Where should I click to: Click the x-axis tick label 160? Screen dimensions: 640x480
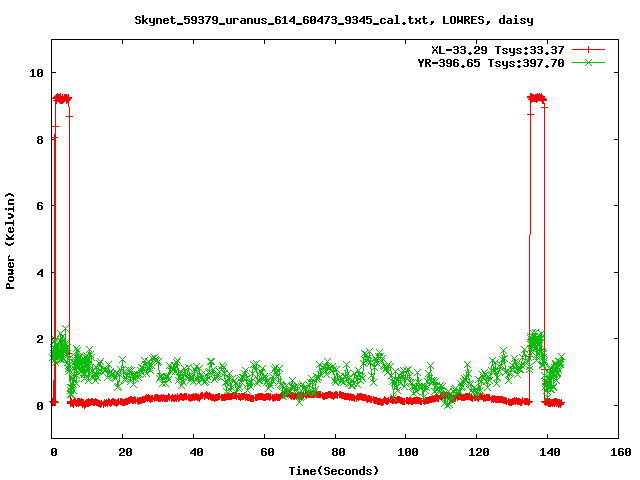(621, 452)
